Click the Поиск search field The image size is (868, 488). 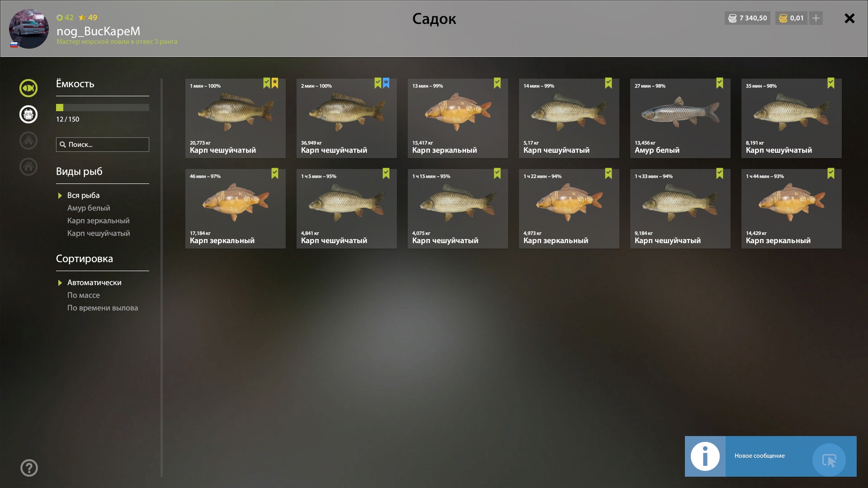[103, 145]
